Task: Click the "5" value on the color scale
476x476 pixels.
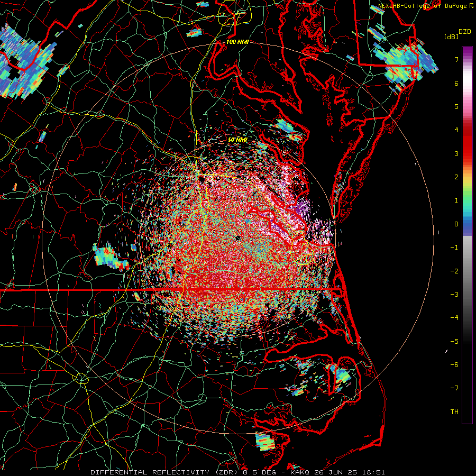Action: 456,106
